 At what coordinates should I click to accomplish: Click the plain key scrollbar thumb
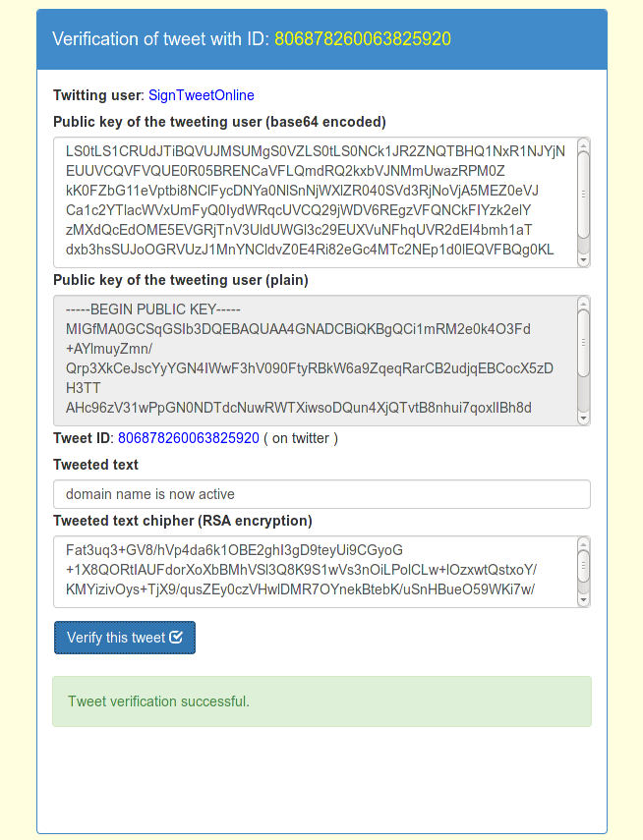point(583,343)
